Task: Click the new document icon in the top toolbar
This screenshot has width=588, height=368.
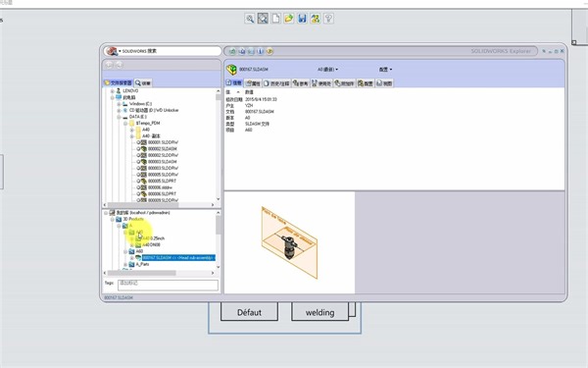Action: [276, 19]
